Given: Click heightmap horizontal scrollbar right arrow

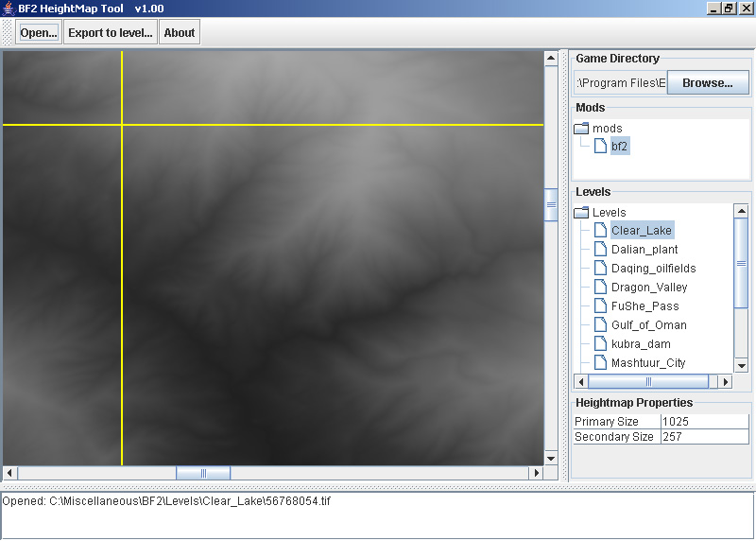Looking at the screenshot, I should click(x=536, y=473).
